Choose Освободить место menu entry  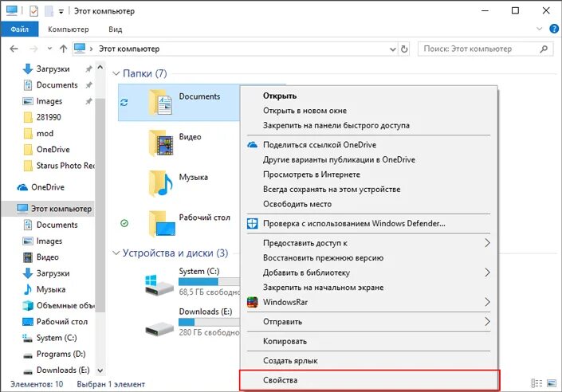point(368,204)
